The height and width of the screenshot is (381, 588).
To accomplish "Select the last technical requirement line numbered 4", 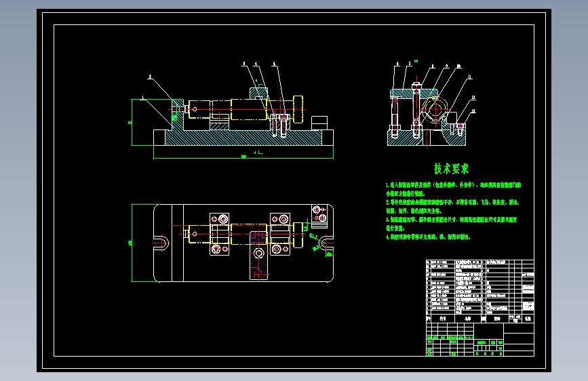I will point(428,237).
